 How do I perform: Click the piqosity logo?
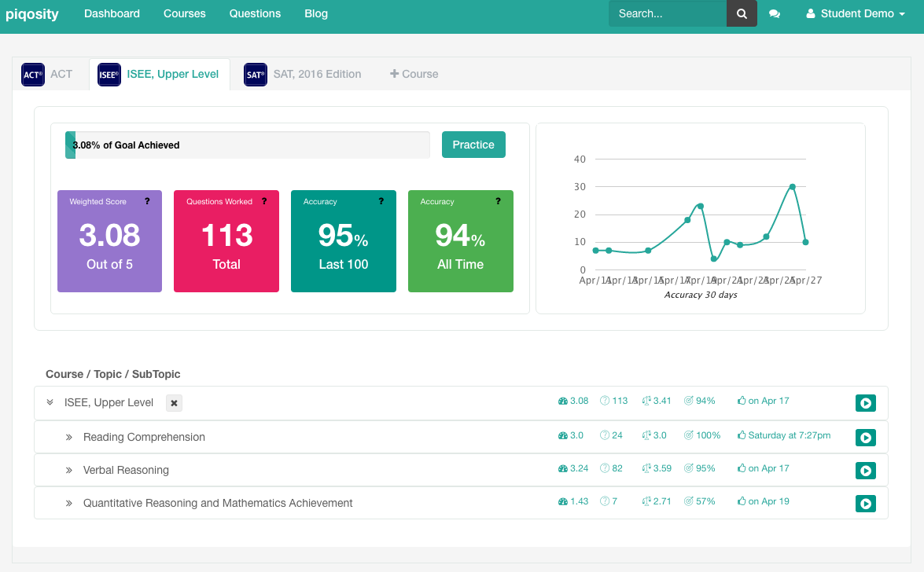pos(32,13)
